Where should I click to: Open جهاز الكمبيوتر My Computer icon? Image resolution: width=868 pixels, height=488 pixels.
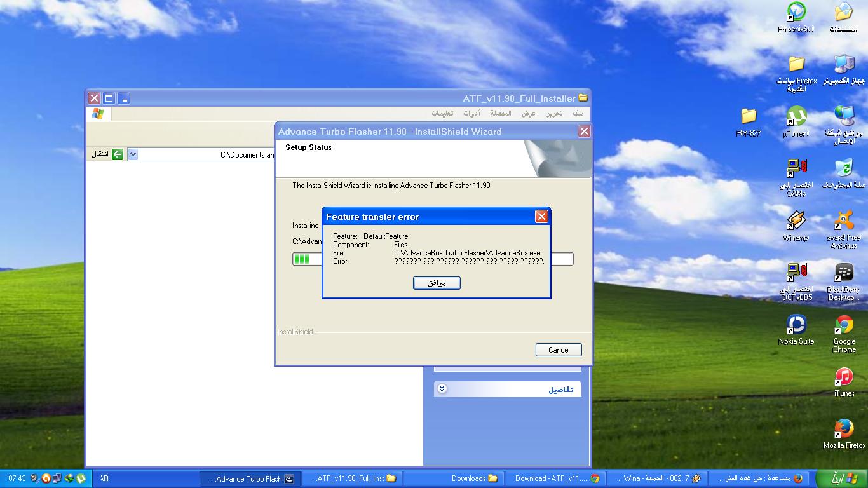(844, 70)
